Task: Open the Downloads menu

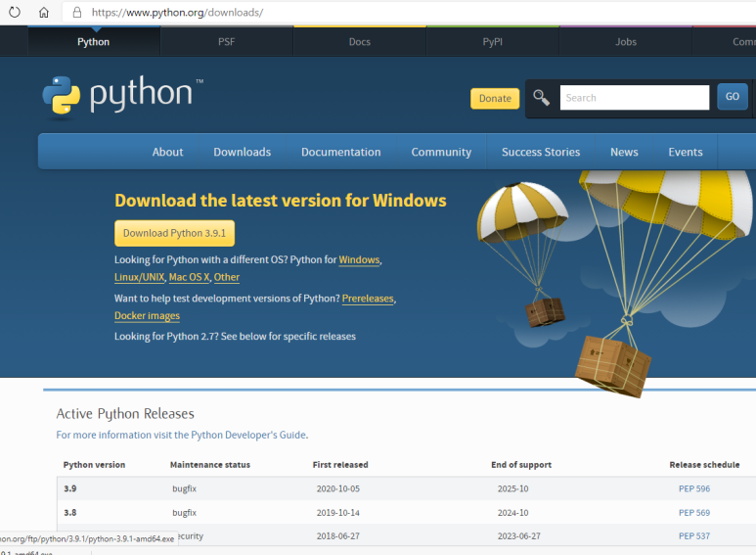Action: (x=242, y=152)
